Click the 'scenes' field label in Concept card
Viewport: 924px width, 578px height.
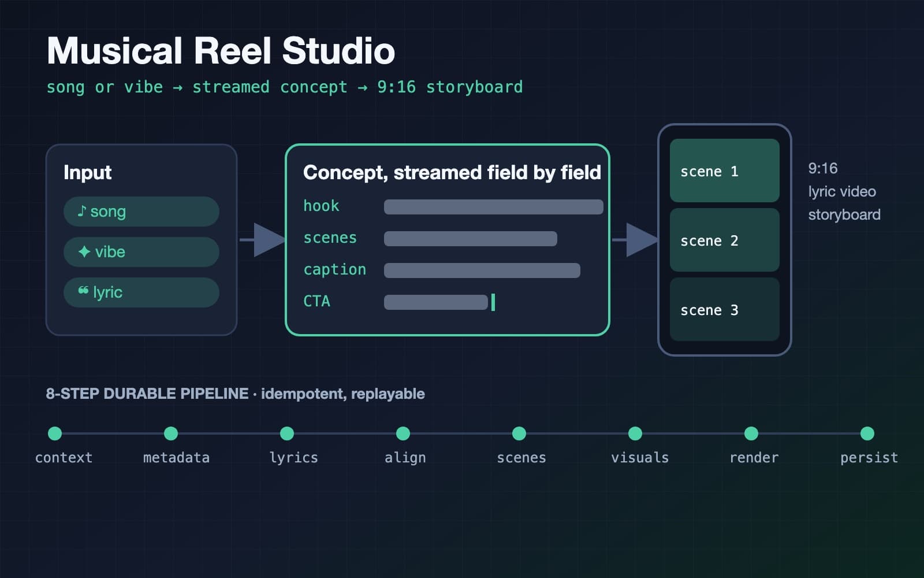point(330,238)
